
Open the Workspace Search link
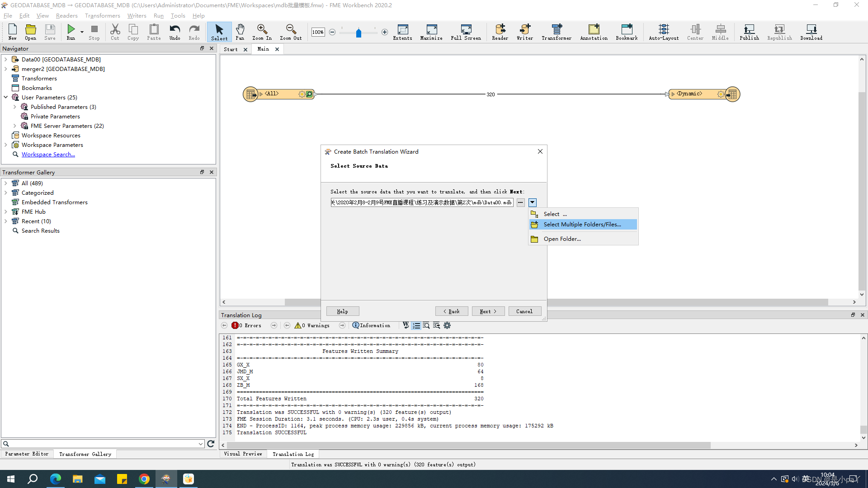(48, 155)
